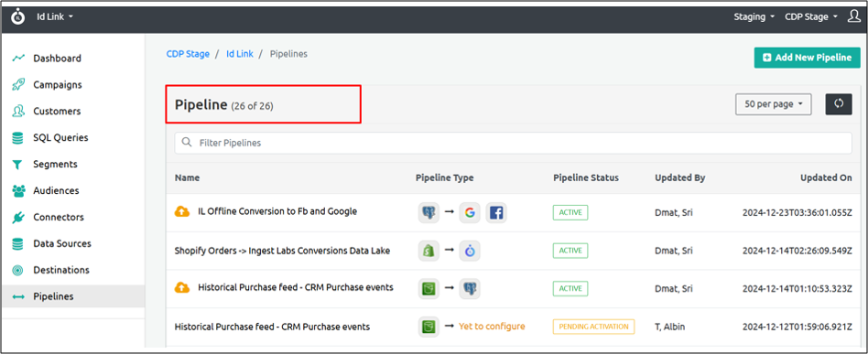Click the Pipeline Type column header

(x=444, y=178)
